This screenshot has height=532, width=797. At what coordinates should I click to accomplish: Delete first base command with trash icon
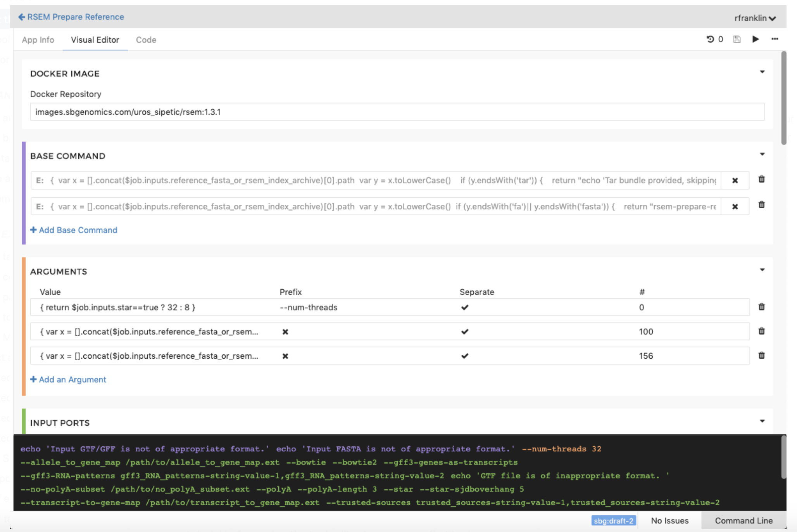(762, 179)
